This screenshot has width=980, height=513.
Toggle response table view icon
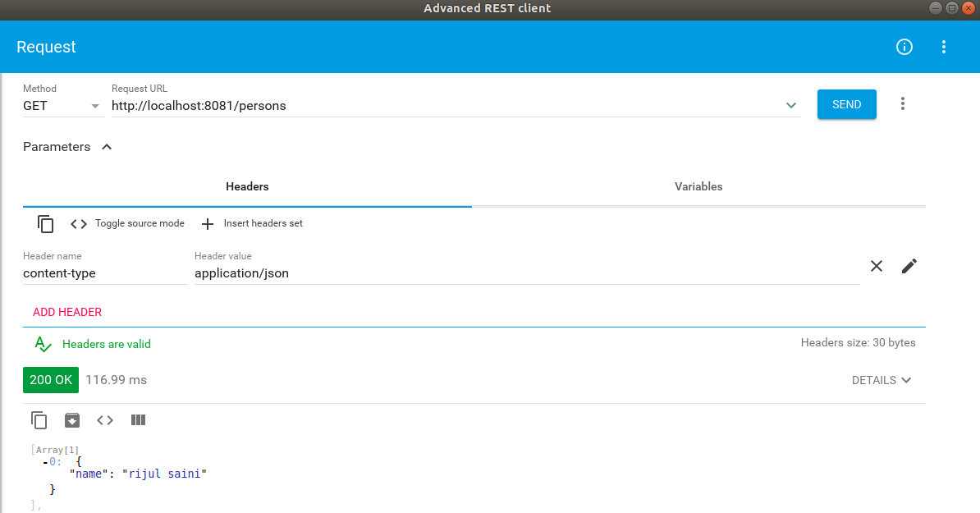(138, 420)
